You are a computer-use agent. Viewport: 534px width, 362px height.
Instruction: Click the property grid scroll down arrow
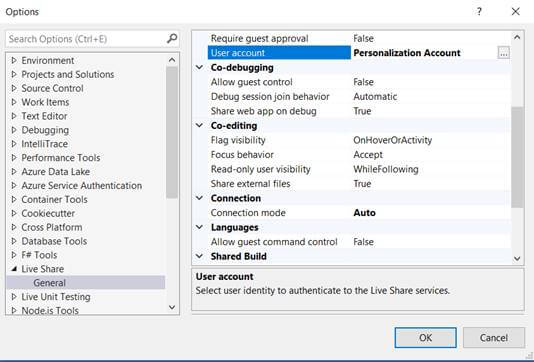tap(517, 258)
